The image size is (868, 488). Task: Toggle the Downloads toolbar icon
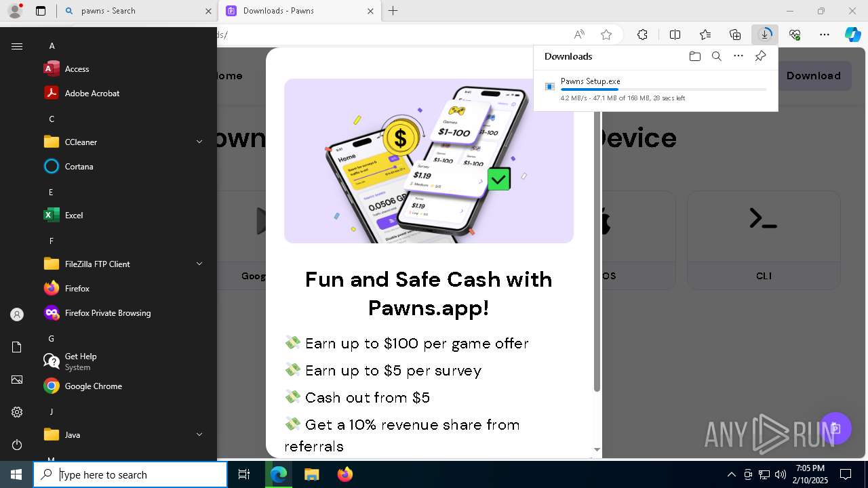765,35
